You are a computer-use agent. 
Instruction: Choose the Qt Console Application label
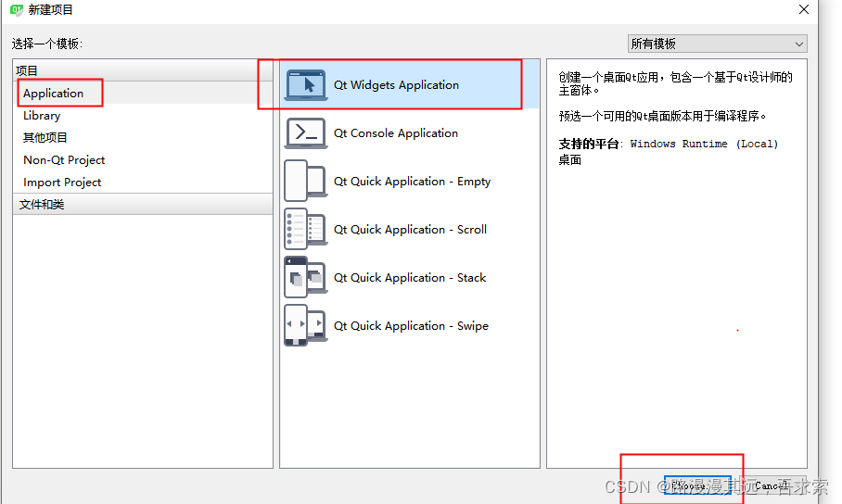pos(396,133)
